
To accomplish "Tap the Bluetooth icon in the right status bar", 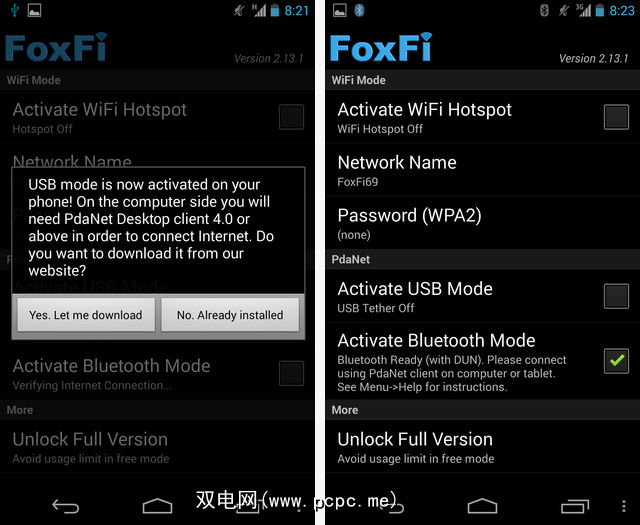I will (359, 10).
